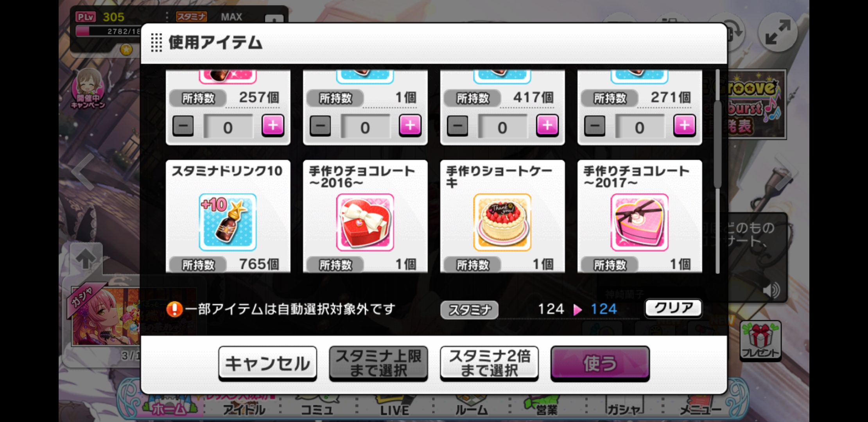This screenshot has height=422, width=868.
Task: Click the fullscreen expand arrows icon
Action: point(778,32)
